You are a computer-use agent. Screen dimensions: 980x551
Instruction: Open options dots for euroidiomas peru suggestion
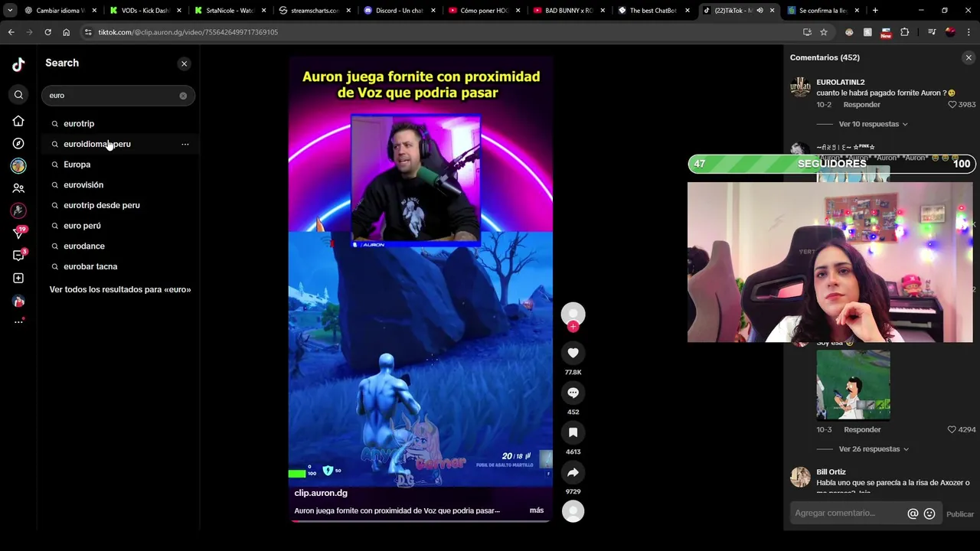point(185,144)
